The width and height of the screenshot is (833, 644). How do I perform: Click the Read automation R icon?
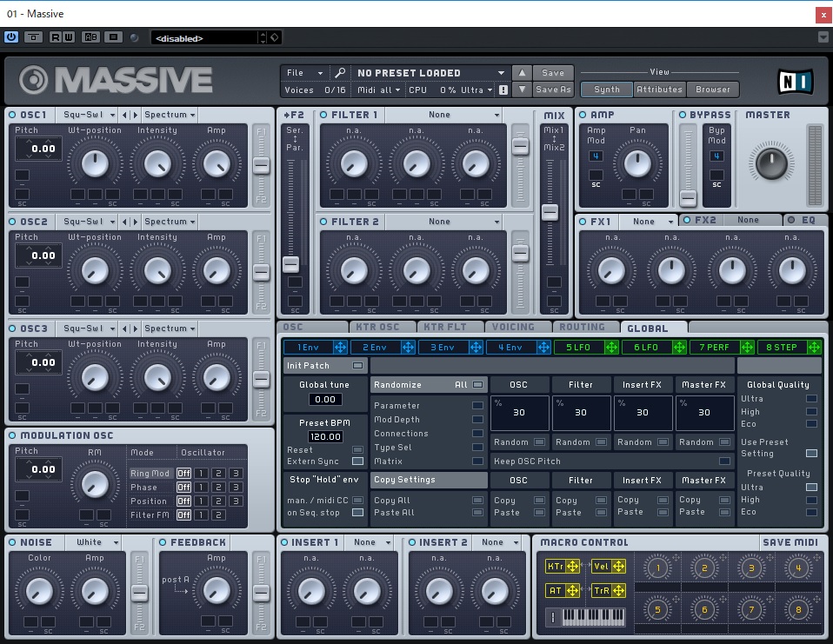tap(56, 37)
